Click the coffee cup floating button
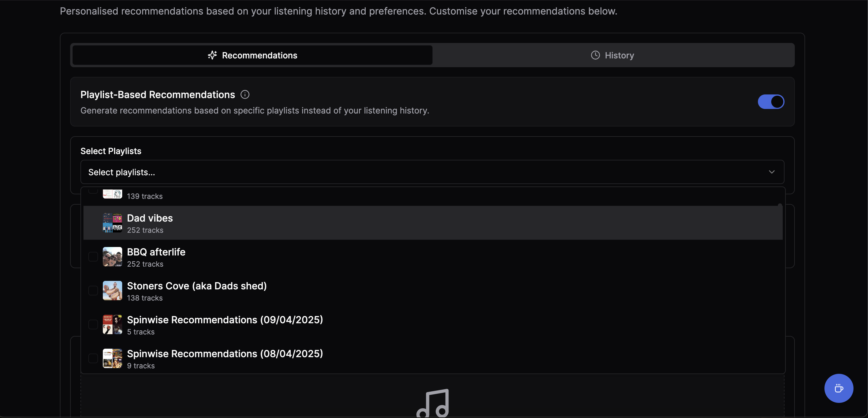 839,388
